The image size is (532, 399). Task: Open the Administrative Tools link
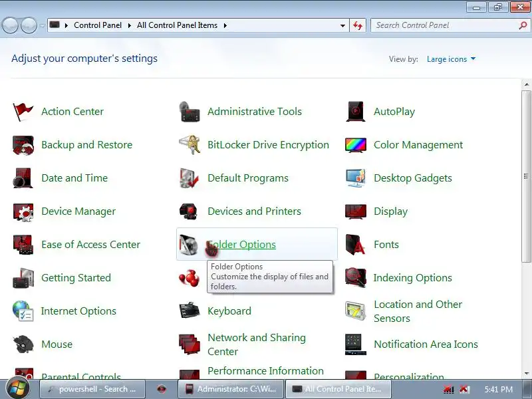255,112
